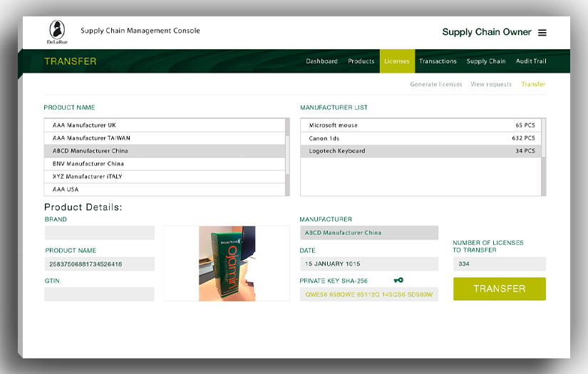The height and width of the screenshot is (374, 588).
Task: Open the Generate licenses link
Action: click(435, 84)
